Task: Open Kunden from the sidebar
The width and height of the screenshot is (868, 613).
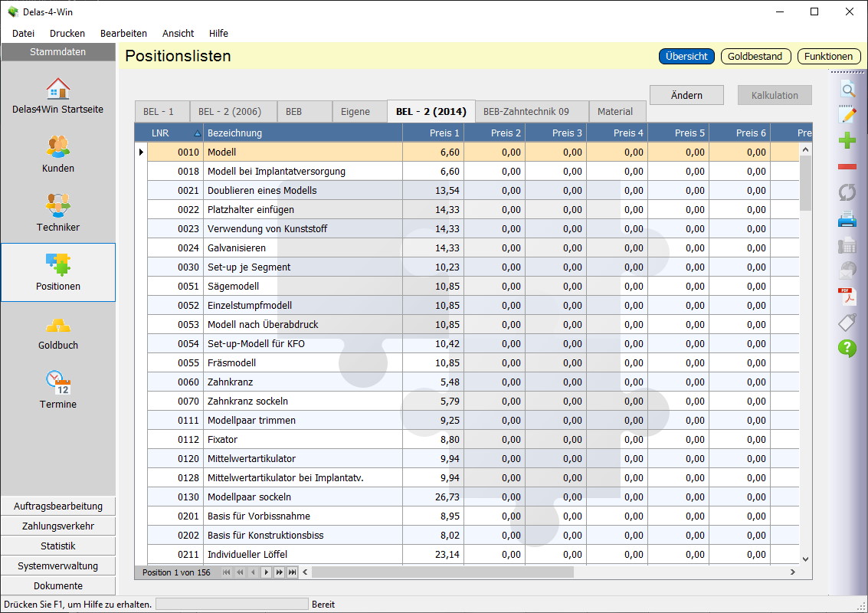Action: 58,154
